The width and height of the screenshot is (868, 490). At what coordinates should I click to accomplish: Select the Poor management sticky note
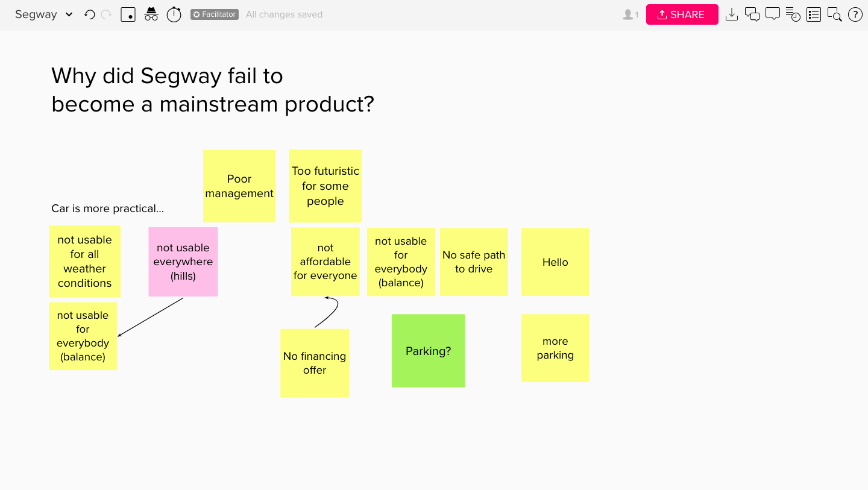239,186
